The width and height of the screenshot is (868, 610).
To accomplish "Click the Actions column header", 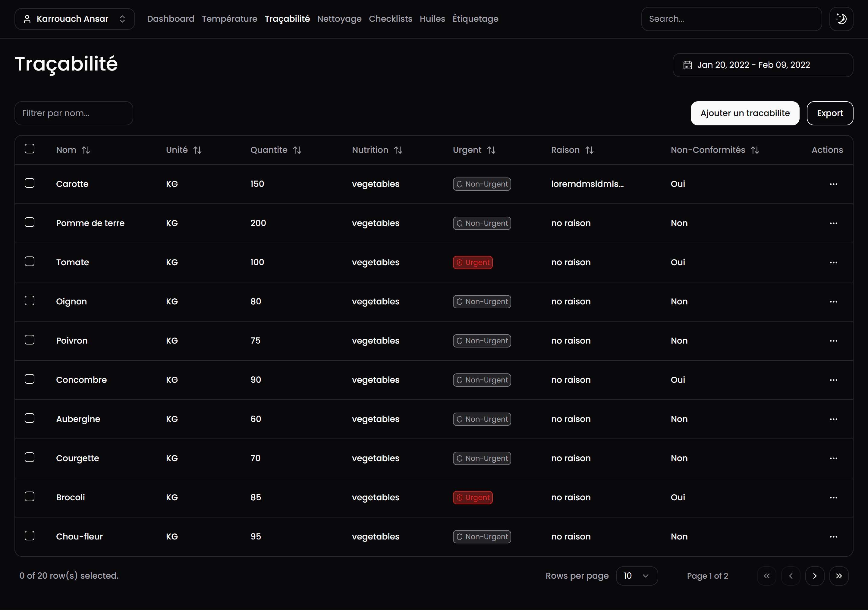I will (827, 150).
